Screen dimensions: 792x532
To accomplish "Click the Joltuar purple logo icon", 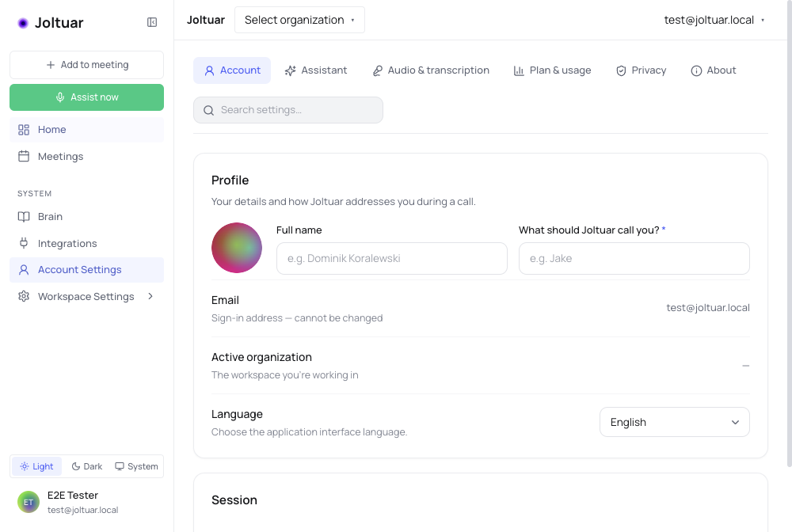I will click(x=23, y=23).
